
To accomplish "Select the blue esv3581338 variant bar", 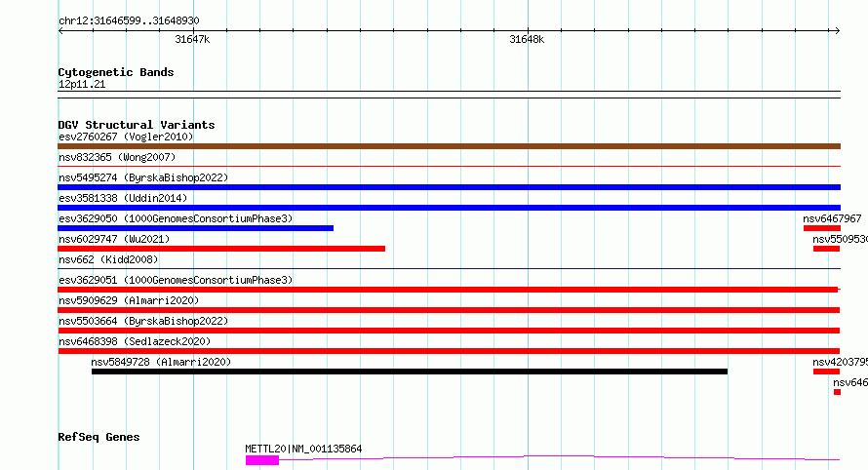I will point(449,208).
